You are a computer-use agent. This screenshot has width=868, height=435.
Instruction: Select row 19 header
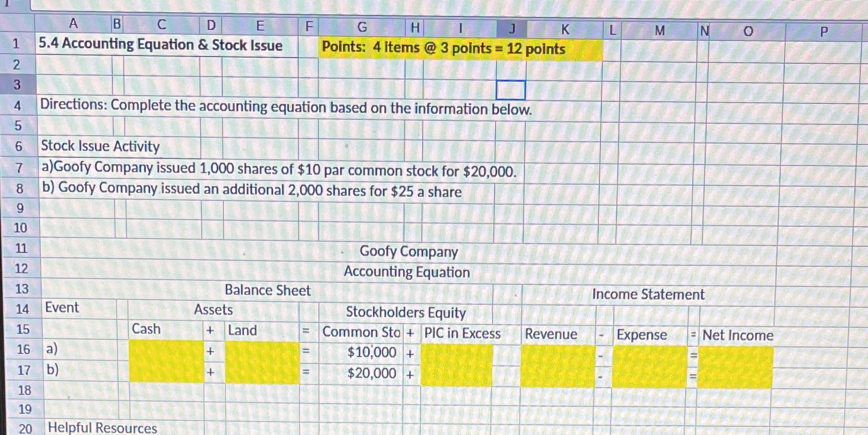25,409
